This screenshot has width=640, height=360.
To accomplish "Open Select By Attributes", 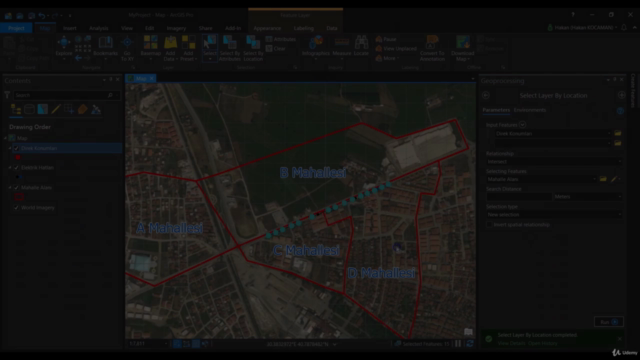I will [x=230, y=48].
